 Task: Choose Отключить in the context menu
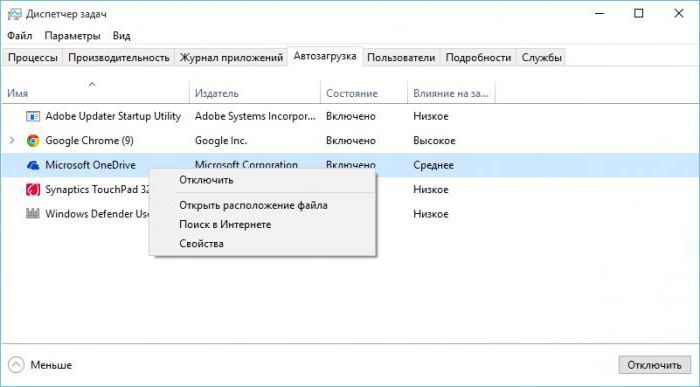(x=262, y=180)
